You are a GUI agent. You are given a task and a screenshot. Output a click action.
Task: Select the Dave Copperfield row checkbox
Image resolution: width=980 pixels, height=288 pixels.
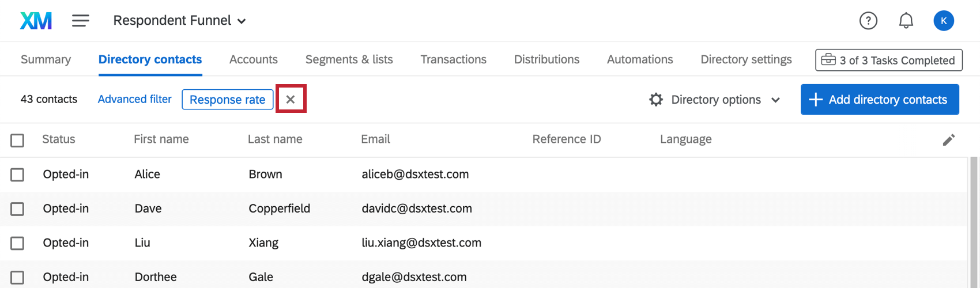(x=17, y=209)
